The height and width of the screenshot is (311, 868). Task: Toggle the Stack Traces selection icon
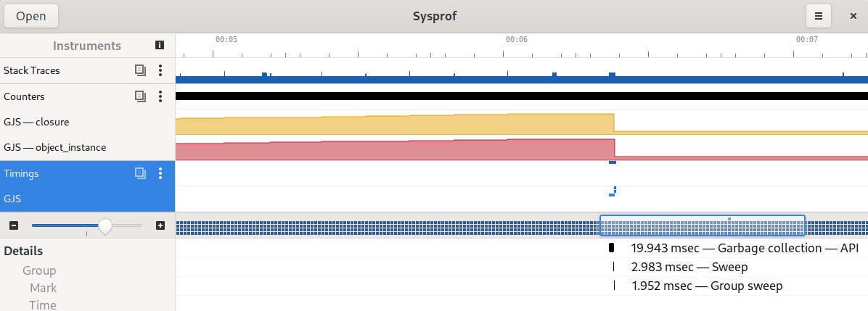point(141,70)
